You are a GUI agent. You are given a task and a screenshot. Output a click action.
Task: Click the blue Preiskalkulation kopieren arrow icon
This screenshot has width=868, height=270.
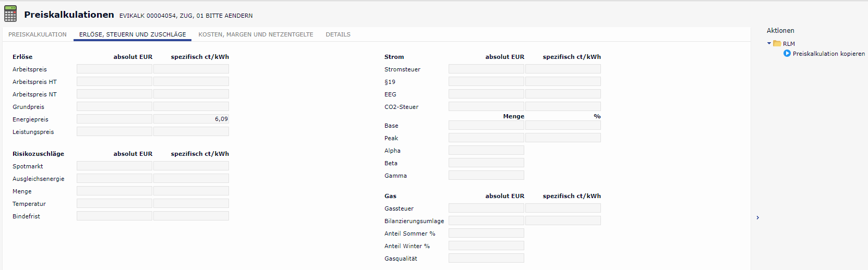tap(787, 54)
